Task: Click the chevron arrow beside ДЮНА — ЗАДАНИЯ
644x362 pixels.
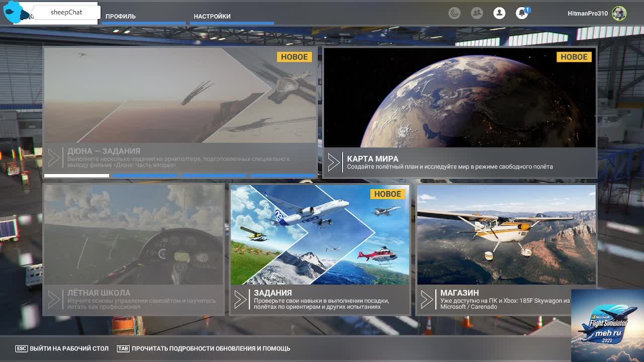Action: tap(54, 158)
